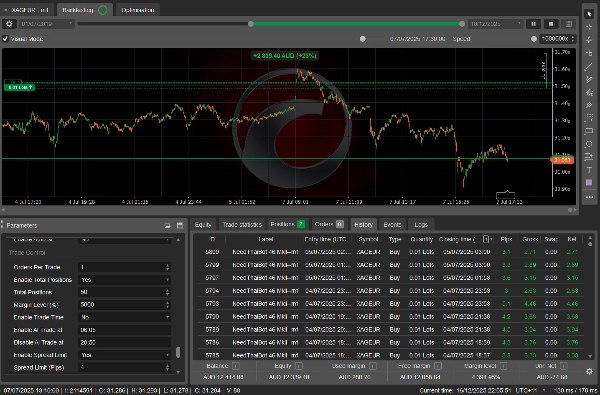Open the Trade statistics tab

tap(242, 225)
